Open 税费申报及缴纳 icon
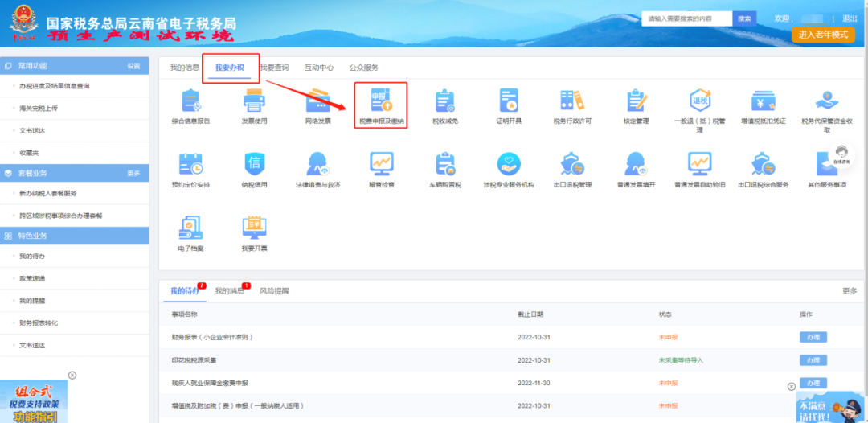Screen dimensions: 868x423 click(x=382, y=101)
